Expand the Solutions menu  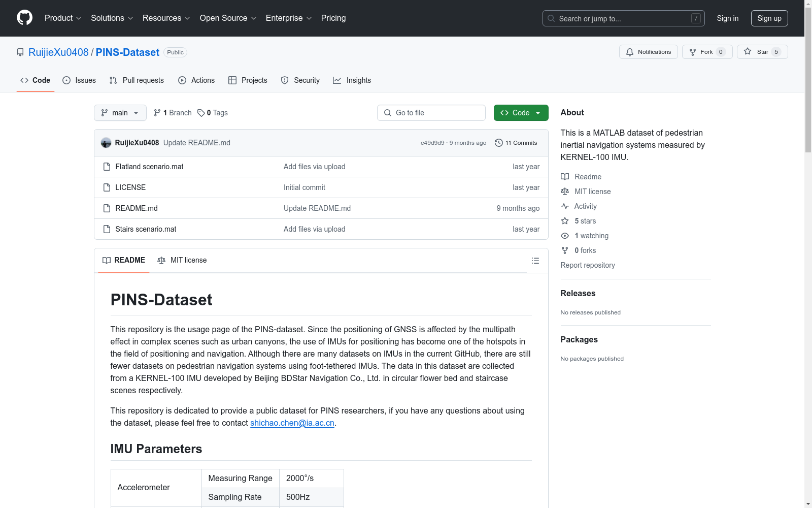click(x=112, y=18)
